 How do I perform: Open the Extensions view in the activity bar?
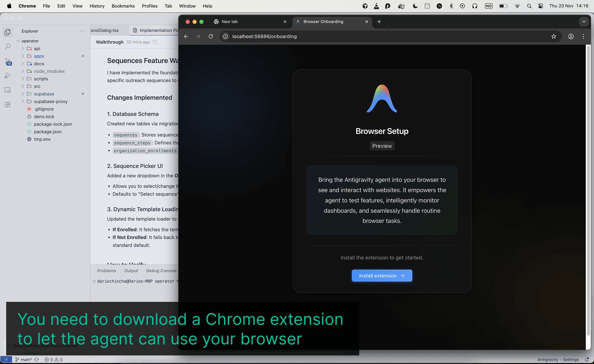(x=8, y=104)
